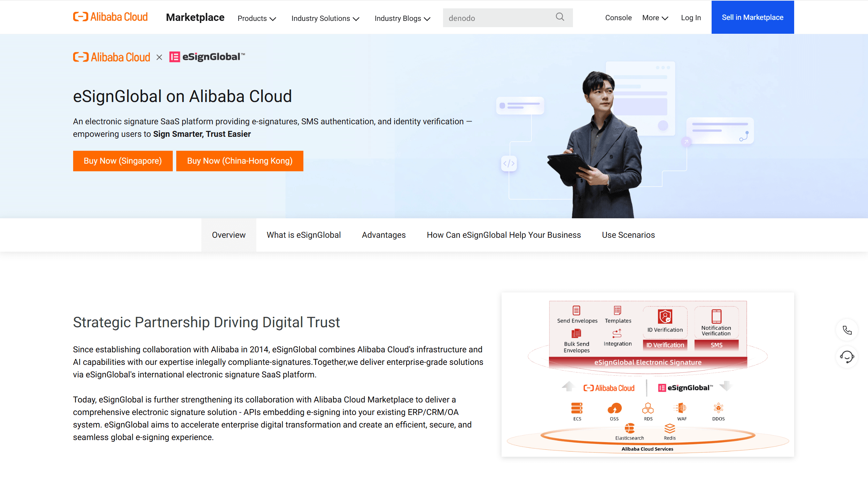The width and height of the screenshot is (868, 478).
Task: Select the Use Scenarios tab
Action: click(628, 235)
